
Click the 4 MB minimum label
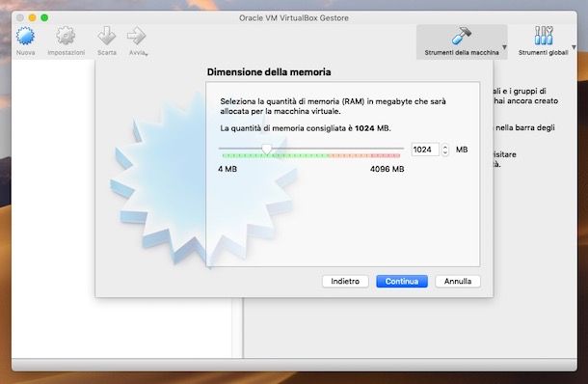(x=227, y=169)
